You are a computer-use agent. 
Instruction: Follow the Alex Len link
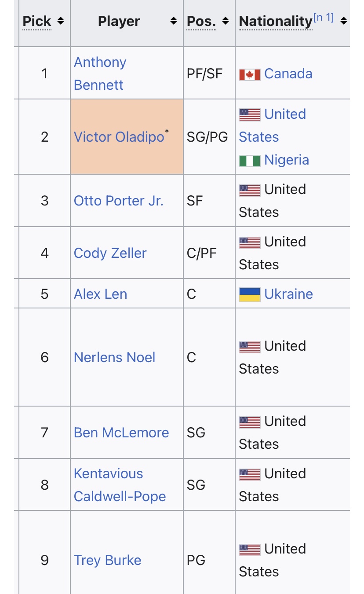pyautogui.click(x=101, y=294)
